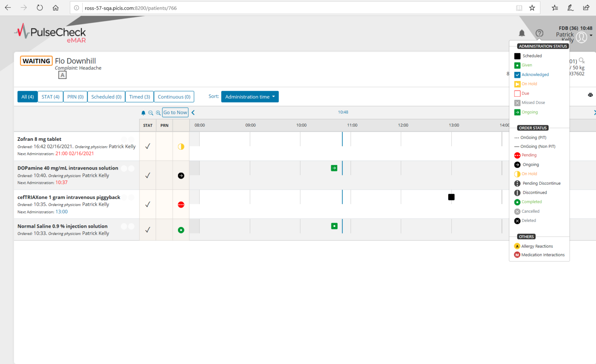Select Continuous (0) filter button

[174, 96]
